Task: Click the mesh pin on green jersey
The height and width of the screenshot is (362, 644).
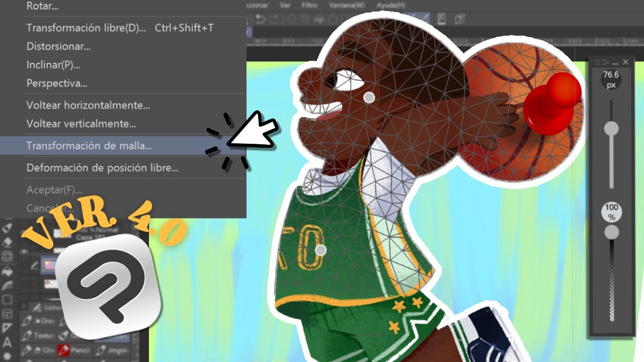Action: tap(321, 249)
